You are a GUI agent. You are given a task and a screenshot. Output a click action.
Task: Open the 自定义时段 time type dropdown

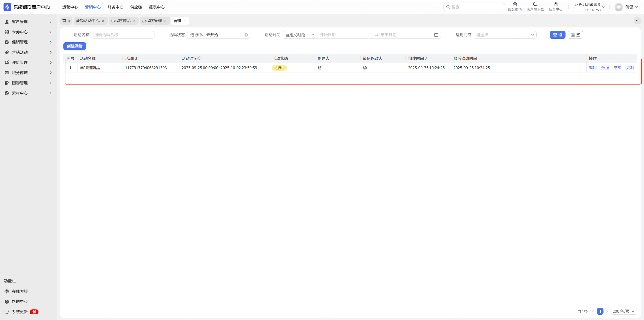click(300, 35)
